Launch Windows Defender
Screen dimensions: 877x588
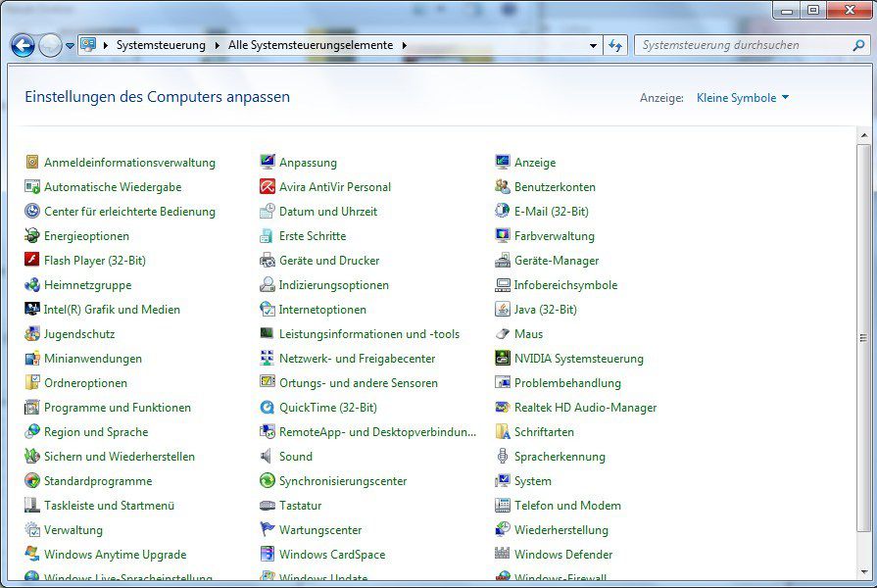[563, 555]
